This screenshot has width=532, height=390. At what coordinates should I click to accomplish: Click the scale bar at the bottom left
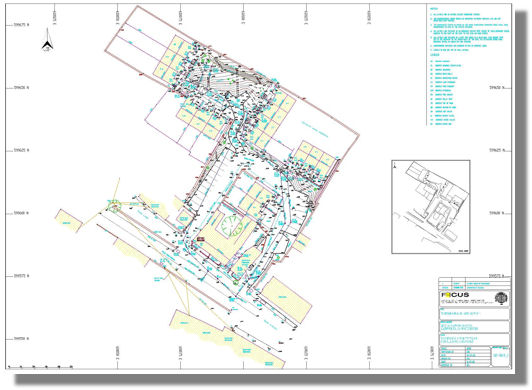coord(40,367)
